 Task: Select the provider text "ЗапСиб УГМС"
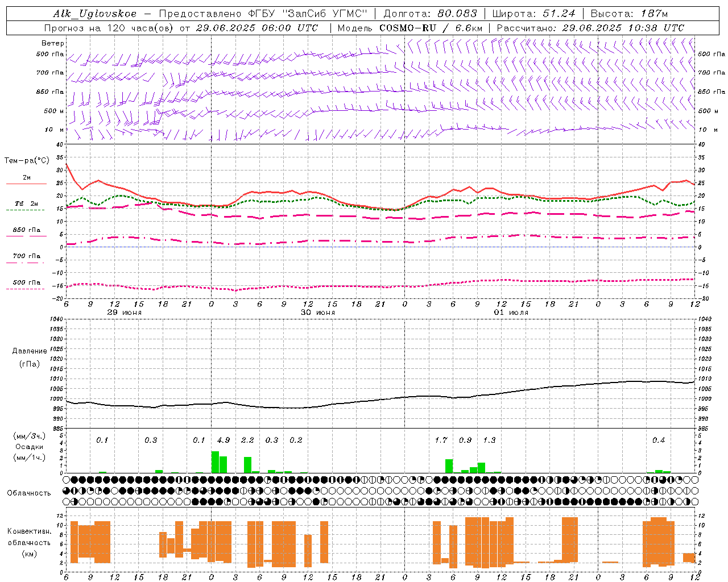(325, 14)
